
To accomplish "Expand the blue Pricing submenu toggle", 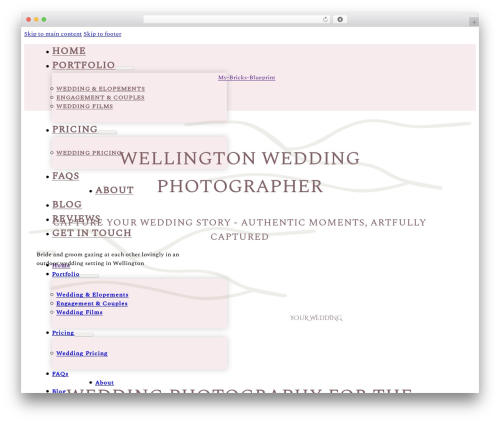I will point(84,335).
